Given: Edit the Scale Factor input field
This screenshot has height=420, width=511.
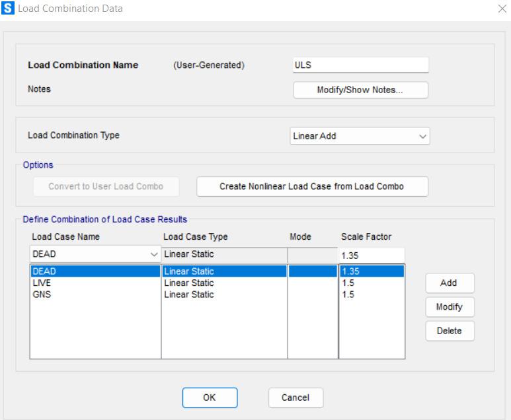Looking at the screenshot, I should 372,256.
